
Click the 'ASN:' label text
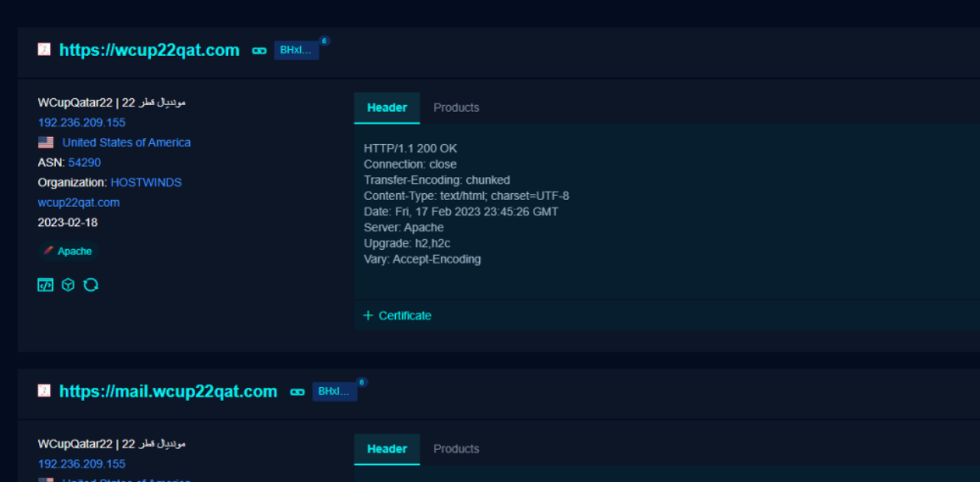tap(51, 162)
